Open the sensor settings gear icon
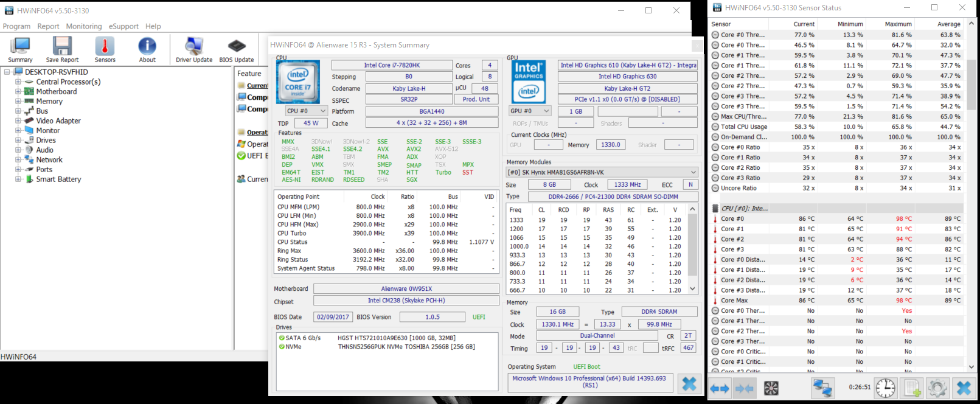The height and width of the screenshot is (404, 980). tap(937, 388)
